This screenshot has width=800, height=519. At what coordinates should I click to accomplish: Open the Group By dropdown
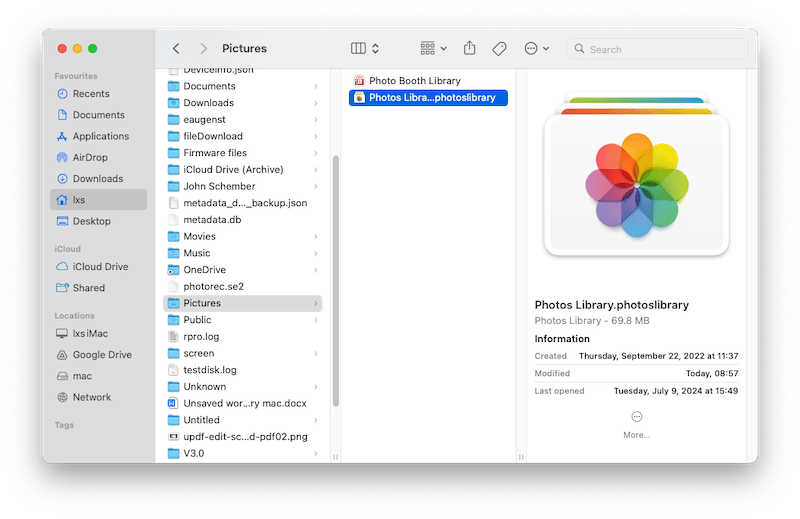click(x=433, y=48)
